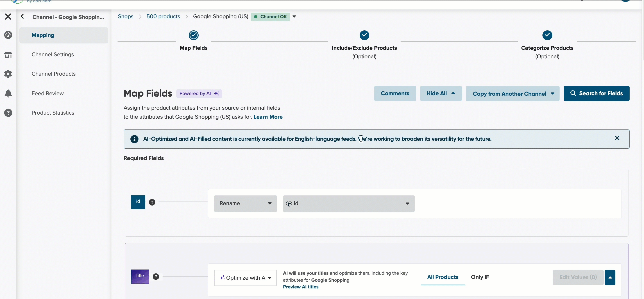Open notifications bell icon

(8, 93)
